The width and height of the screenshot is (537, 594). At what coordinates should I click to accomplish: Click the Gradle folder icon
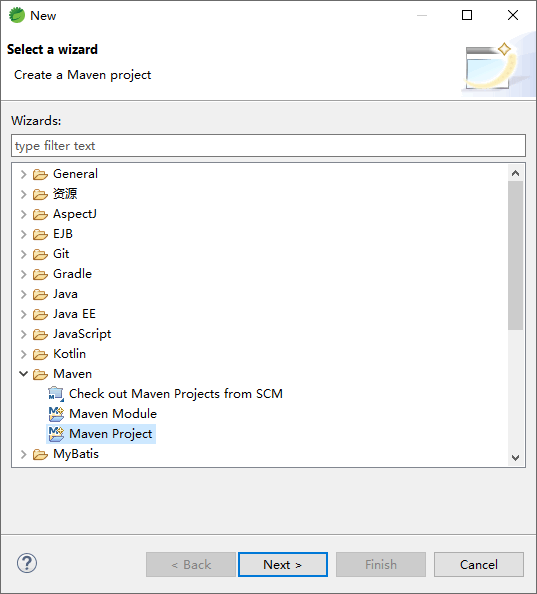40,274
